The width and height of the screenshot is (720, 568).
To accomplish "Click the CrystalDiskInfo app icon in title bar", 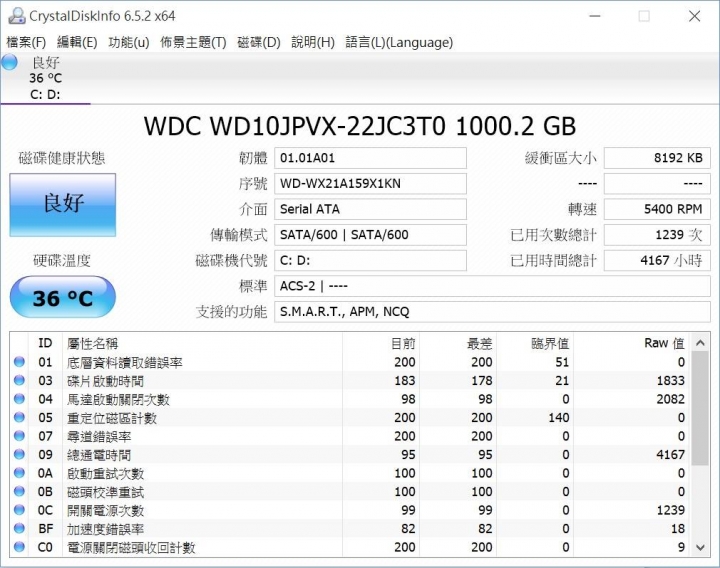I will click(x=16, y=16).
